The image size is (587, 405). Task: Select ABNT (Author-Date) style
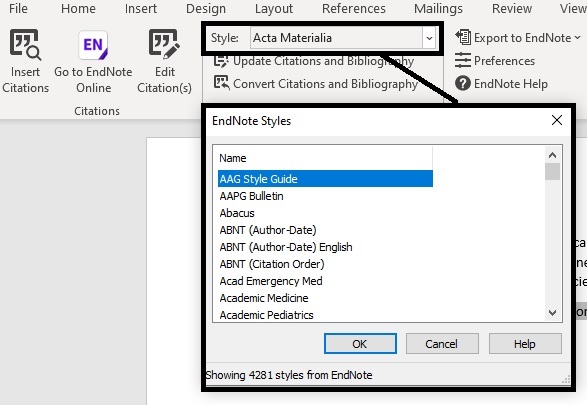(x=325, y=230)
